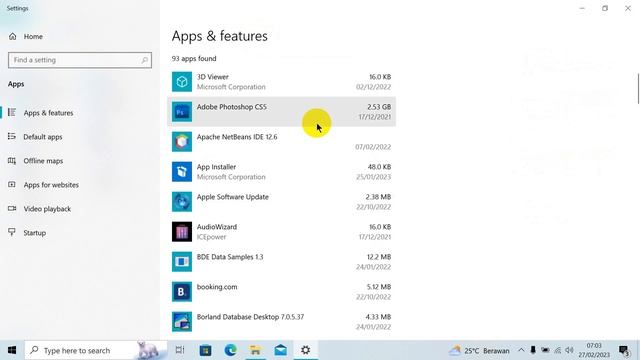Click the microphone icon in tray
The height and width of the screenshot is (360, 640).
[533, 350]
